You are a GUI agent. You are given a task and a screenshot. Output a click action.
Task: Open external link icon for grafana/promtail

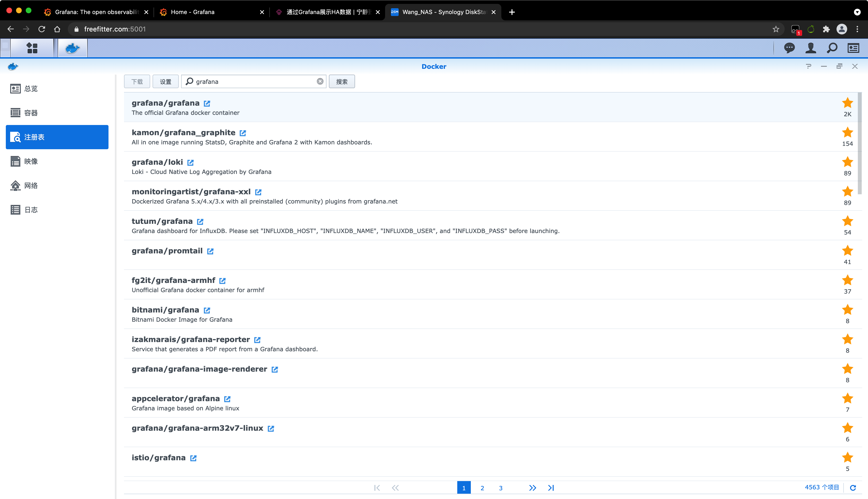tap(210, 251)
